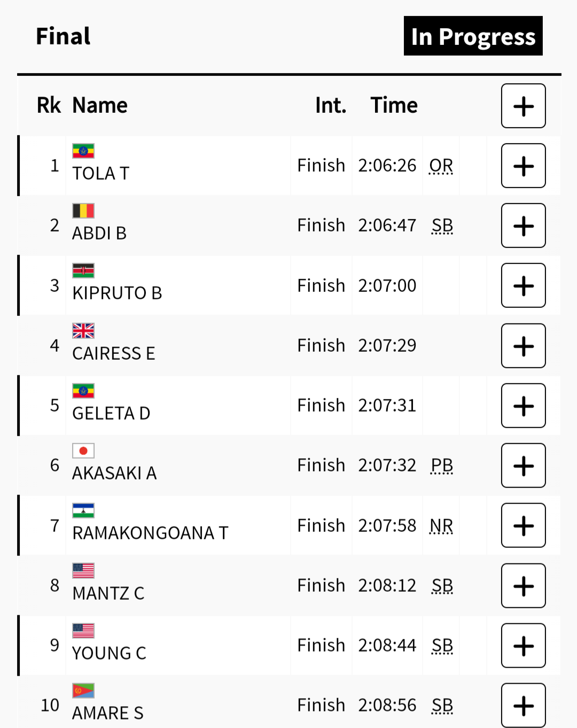Click the NR abbreviation for Ramakongoana
Image resolution: width=577 pixels, height=728 pixels.
pyautogui.click(x=441, y=526)
